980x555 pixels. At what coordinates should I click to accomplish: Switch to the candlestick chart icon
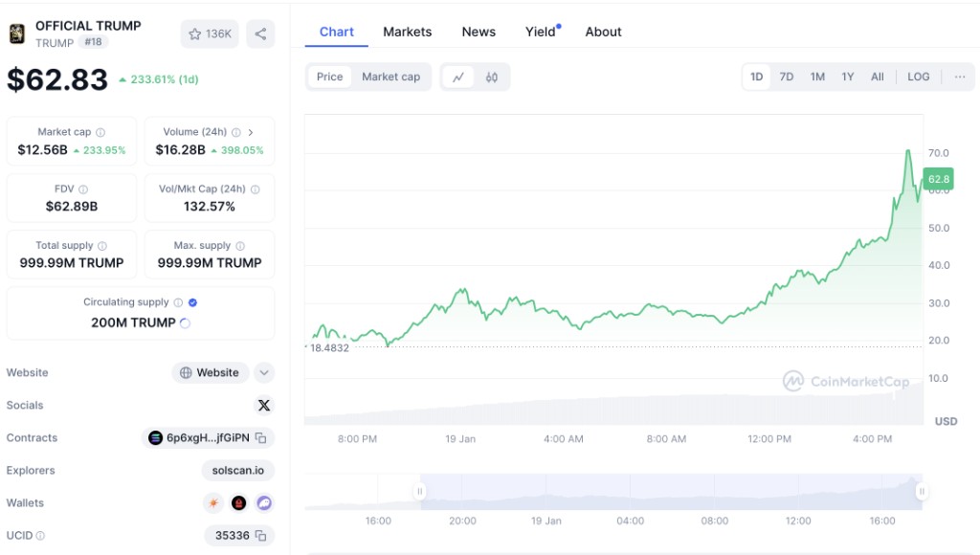[492, 78]
